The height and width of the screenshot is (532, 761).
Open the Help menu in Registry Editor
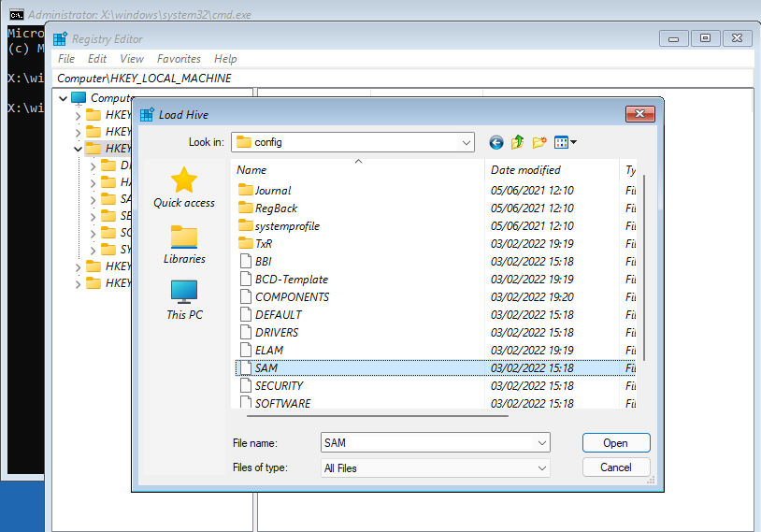pos(225,59)
